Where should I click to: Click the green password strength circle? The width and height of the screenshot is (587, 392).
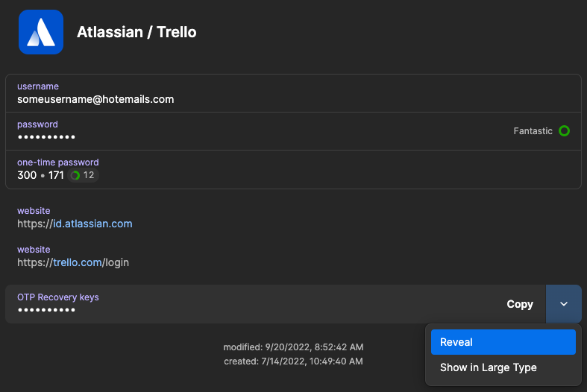(x=564, y=131)
